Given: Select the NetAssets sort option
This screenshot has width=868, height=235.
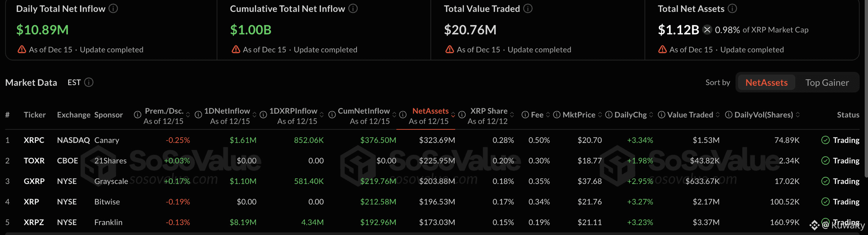Looking at the screenshot, I should point(766,82).
